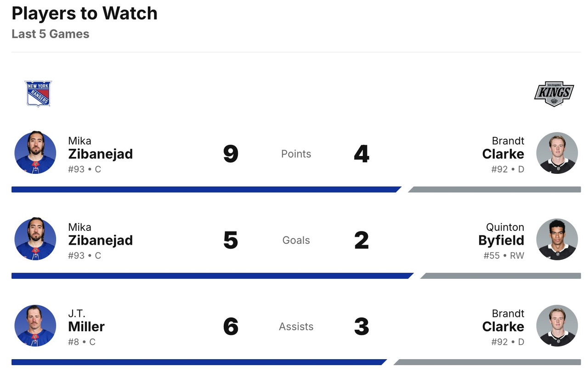Open the Quinton Byfield name link
The height and width of the screenshot is (373, 588).
[x=501, y=240]
